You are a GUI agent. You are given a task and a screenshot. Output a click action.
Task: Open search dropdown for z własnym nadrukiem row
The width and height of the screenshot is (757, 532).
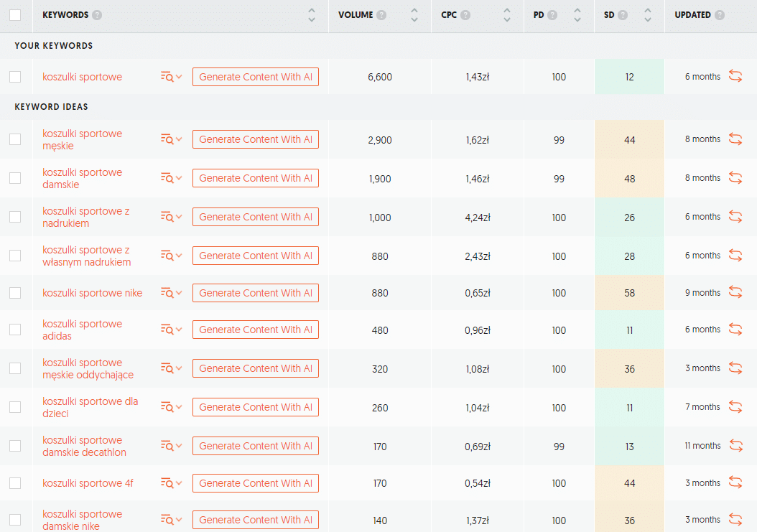coord(172,256)
